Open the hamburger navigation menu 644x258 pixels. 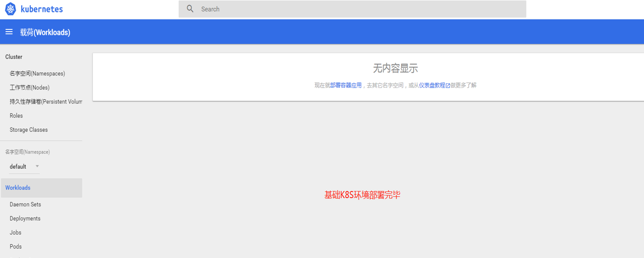pos(9,32)
